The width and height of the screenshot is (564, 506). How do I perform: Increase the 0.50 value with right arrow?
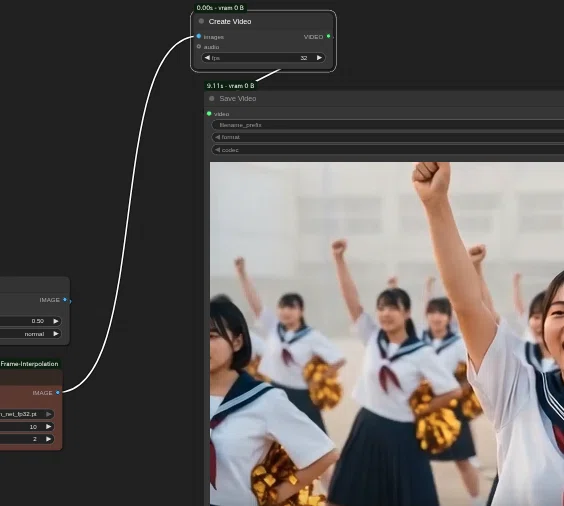coord(56,321)
